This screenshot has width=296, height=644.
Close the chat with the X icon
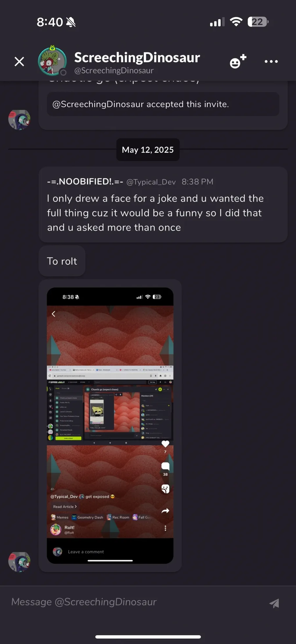19,62
